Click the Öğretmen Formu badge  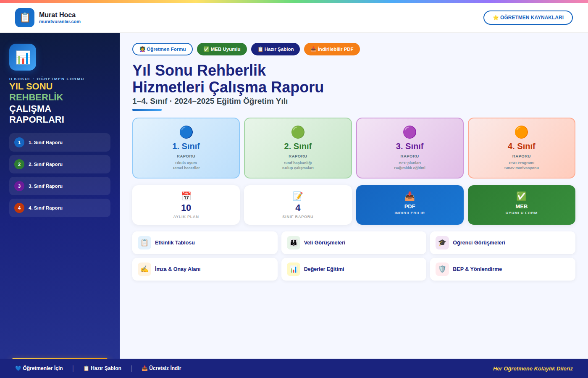coord(163,49)
